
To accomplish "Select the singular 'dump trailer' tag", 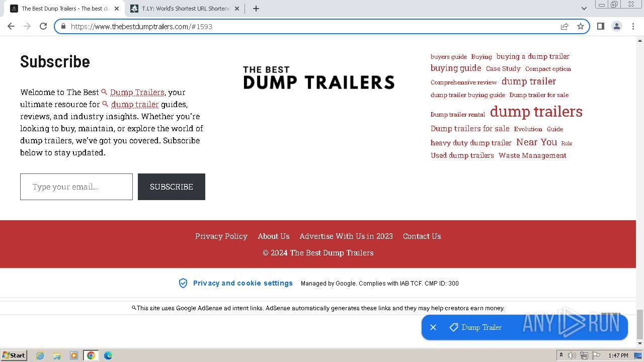I will pos(529,81).
